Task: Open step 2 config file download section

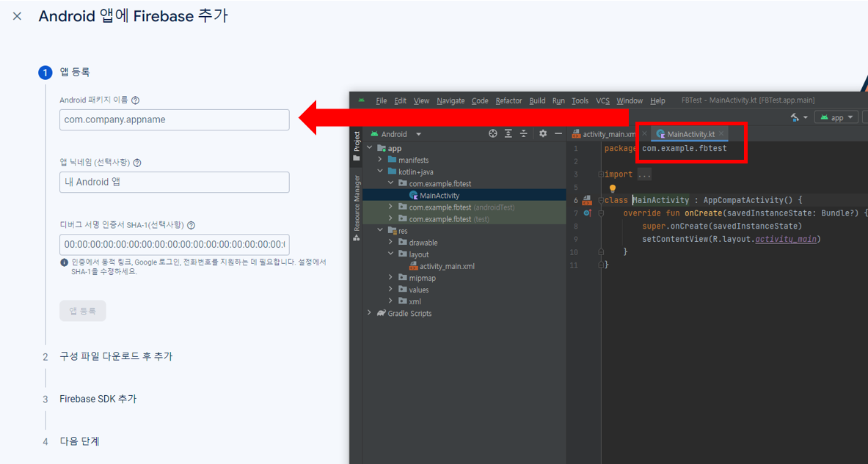Action: [116, 357]
